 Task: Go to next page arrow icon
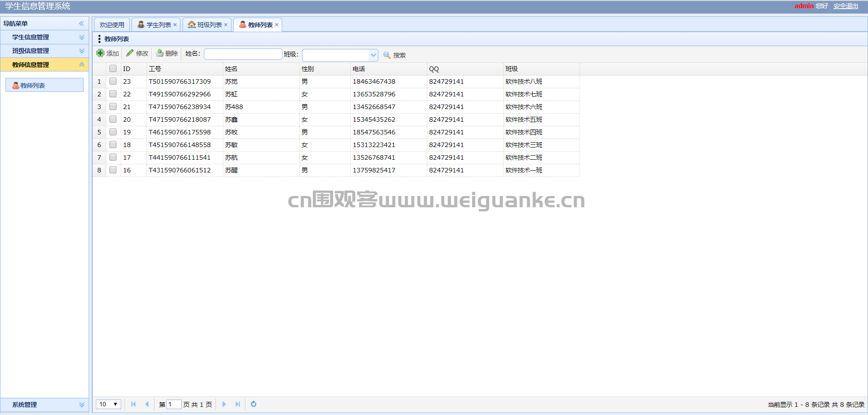[x=224, y=404]
